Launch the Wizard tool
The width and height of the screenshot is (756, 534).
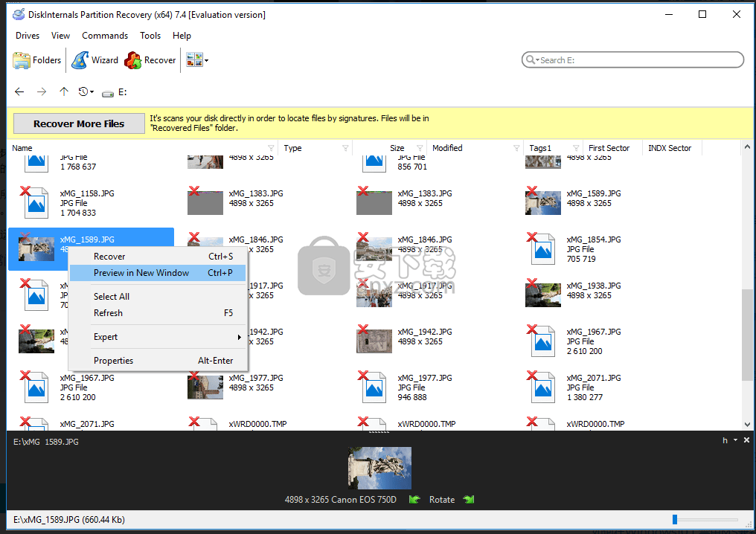pyautogui.click(x=95, y=60)
